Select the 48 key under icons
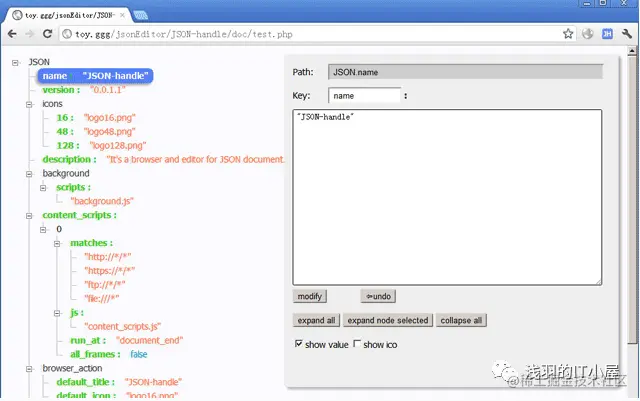This screenshot has height=401, width=640. pos(65,131)
